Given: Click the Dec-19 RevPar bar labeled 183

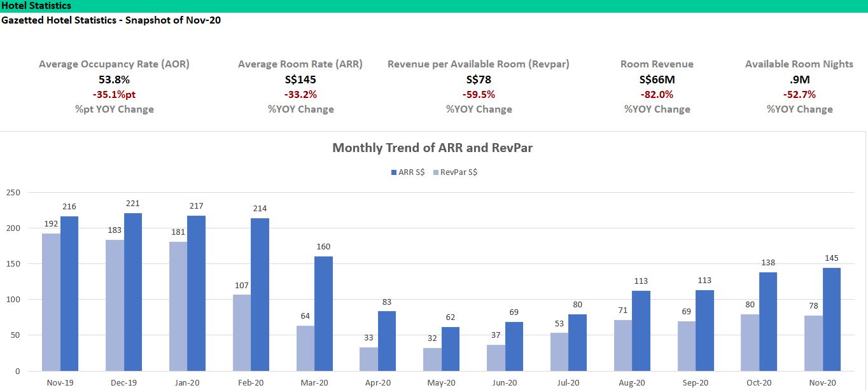Looking at the screenshot, I should pyautogui.click(x=115, y=305).
